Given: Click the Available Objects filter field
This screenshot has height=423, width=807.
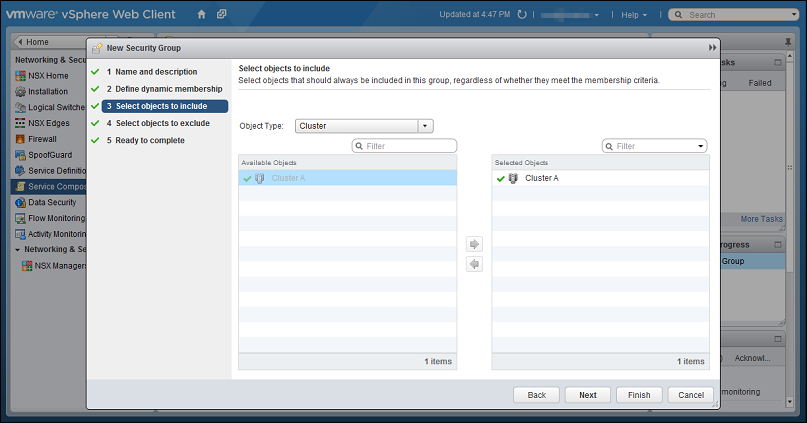Looking at the screenshot, I should tap(409, 146).
